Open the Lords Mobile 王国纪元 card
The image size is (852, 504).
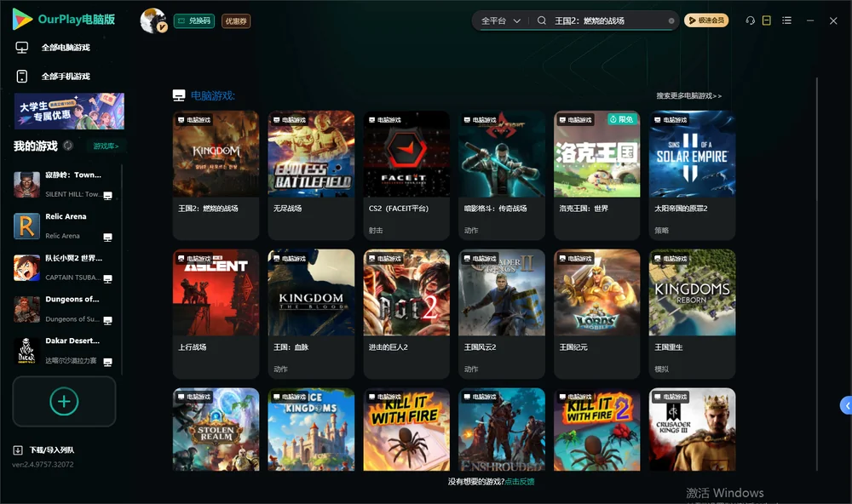[596, 313]
